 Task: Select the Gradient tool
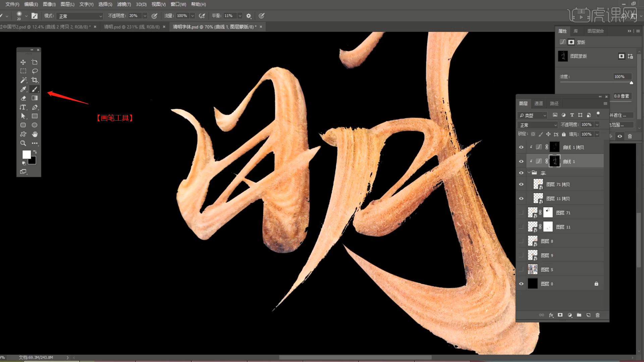(35, 98)
